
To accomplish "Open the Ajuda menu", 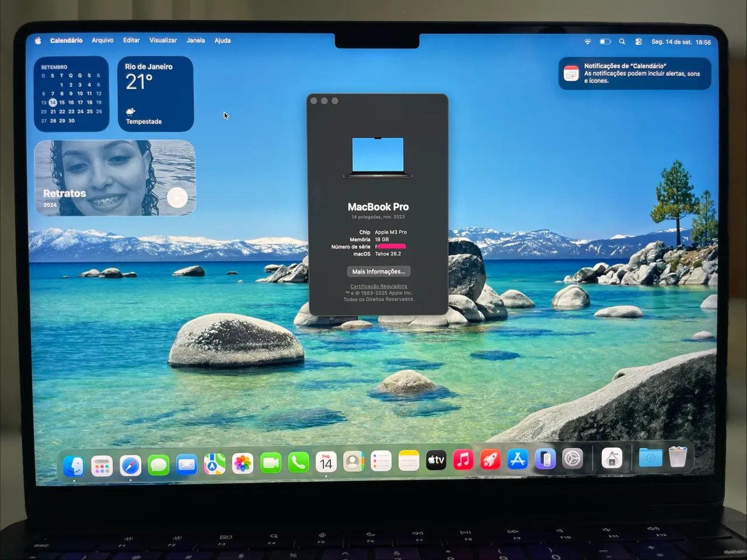I will coord(222,40).
